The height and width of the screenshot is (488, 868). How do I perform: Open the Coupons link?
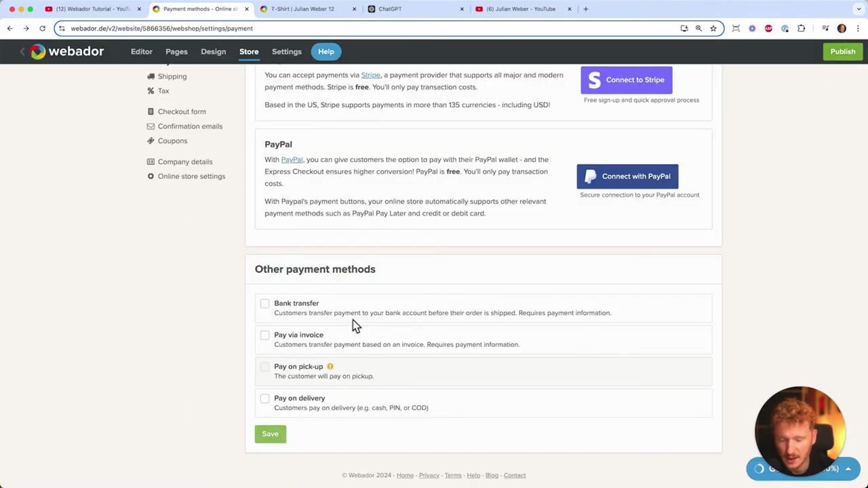pos(172,141)
